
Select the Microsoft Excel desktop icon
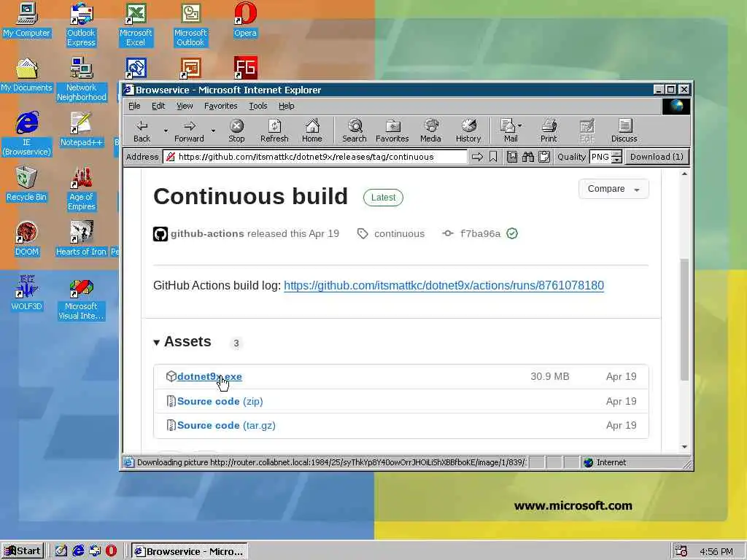pyautogui.click(x=136, y=24)
